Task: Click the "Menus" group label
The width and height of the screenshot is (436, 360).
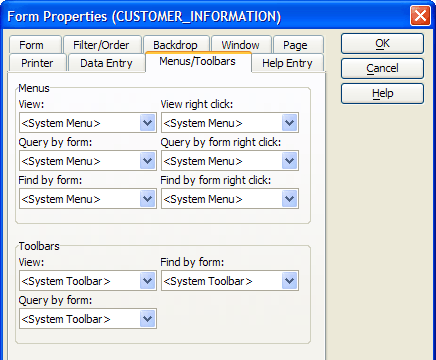Action: [34, 88]
